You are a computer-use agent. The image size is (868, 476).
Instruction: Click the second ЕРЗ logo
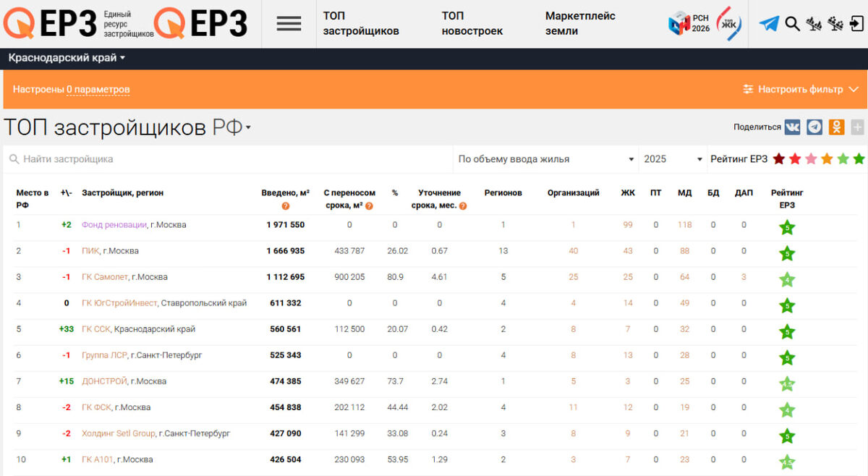[201, 24]
